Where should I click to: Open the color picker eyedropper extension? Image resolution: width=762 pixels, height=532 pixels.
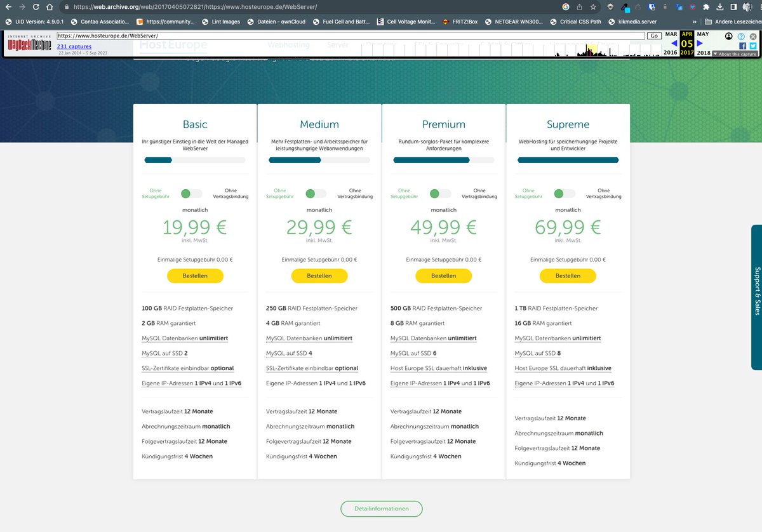tap(625, 8)
